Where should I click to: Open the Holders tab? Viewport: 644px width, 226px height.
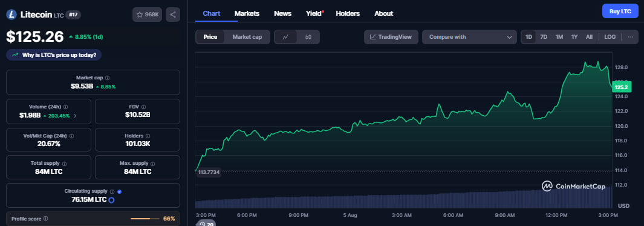[348, 13]
